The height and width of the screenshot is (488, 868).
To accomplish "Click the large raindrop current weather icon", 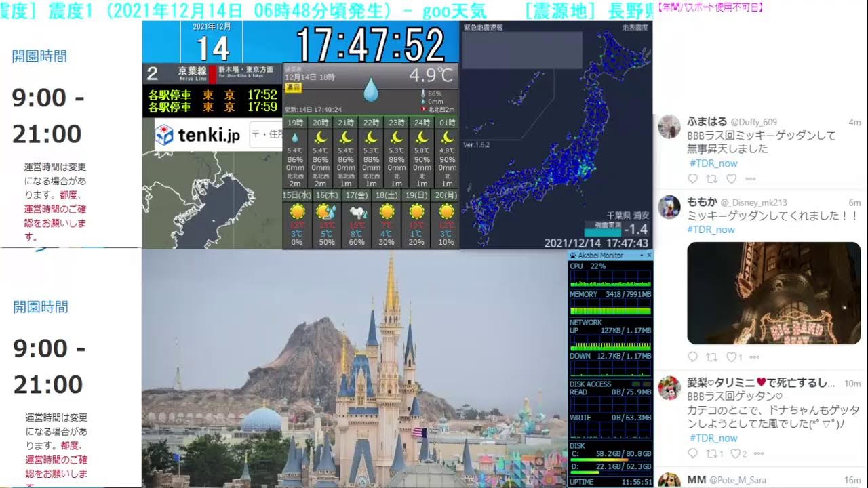I will click(371, 89).
